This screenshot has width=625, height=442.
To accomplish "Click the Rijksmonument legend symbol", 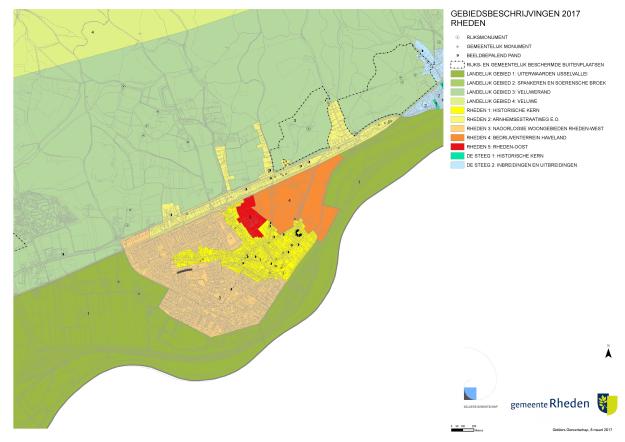I will pos(456,38).
